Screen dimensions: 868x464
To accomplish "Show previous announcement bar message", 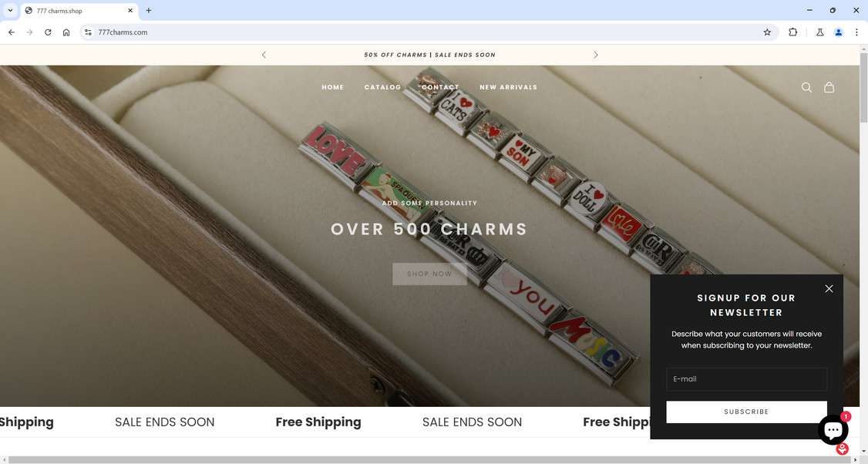I will click(264, 55).
